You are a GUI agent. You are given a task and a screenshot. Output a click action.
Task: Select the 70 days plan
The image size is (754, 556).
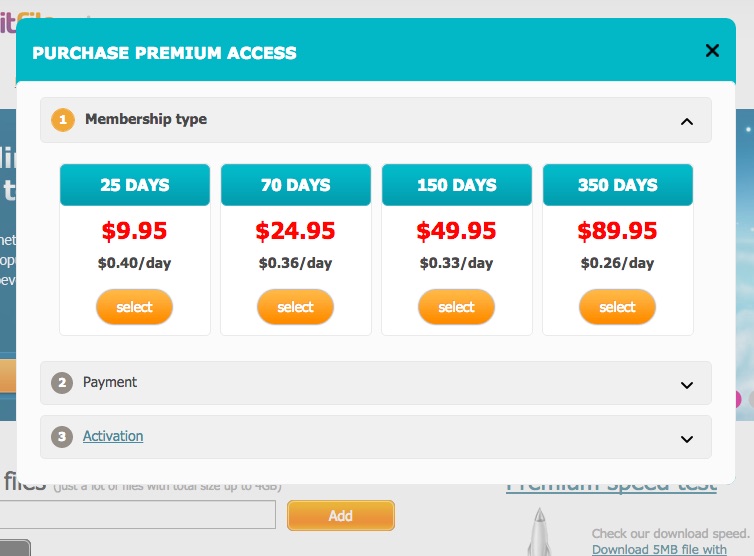pyautogui.click(x=295, y=307)
